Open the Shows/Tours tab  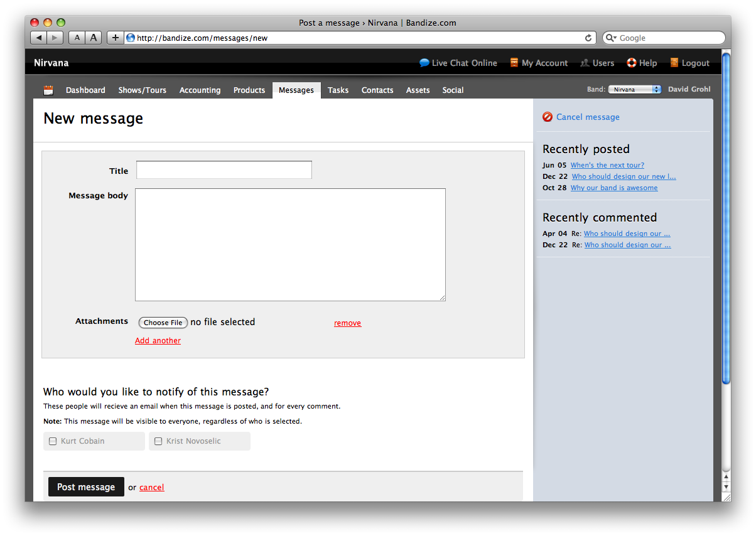143,90
